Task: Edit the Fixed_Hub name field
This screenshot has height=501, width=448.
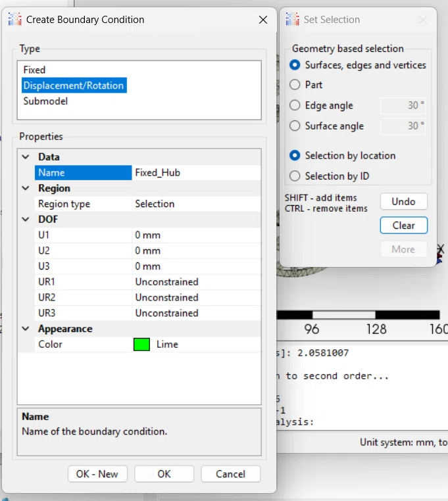Action: (x=196, y=172)
